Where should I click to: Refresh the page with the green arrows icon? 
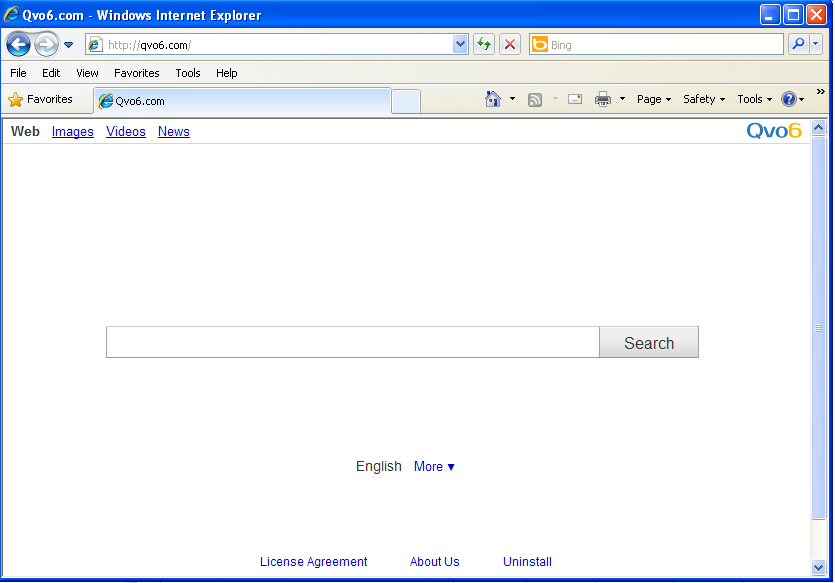[x=484, y=44]
